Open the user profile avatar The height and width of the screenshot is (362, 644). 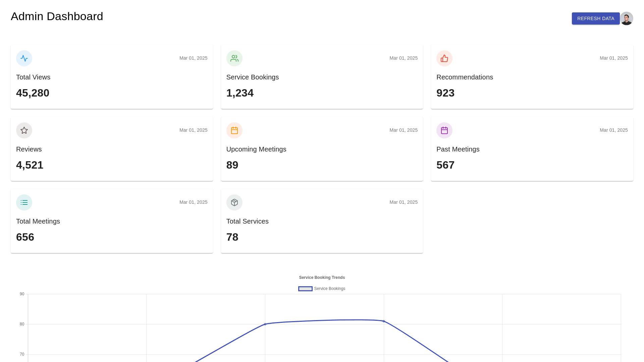(x=626, y=18)
